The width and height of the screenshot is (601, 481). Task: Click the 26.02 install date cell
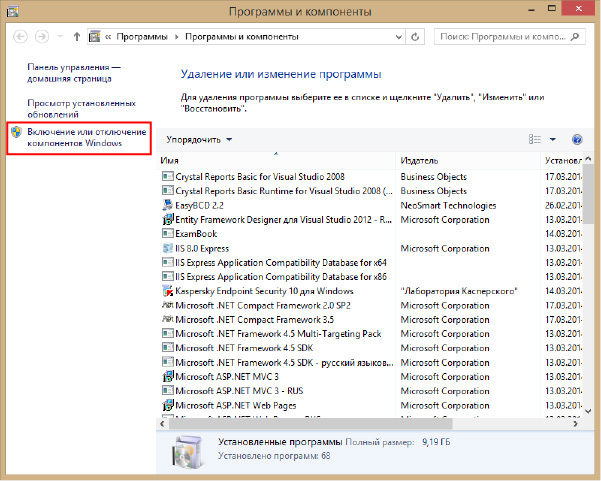point(563,205)
